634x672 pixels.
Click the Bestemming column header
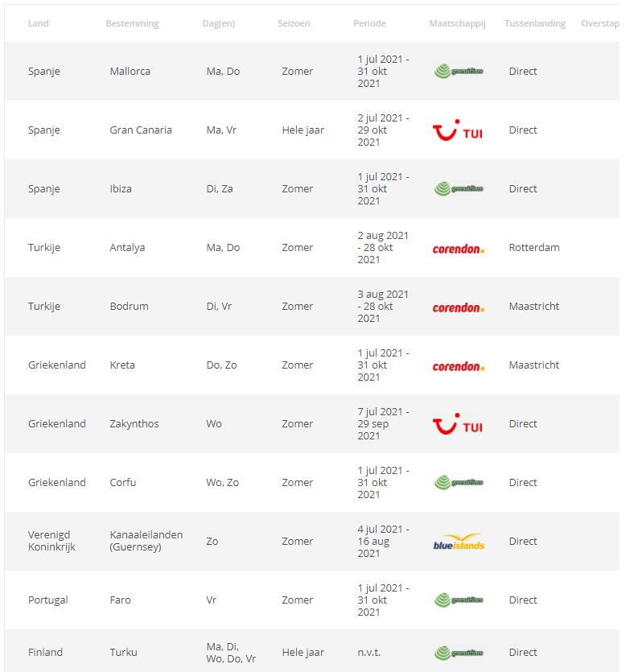tap(132, 23)
